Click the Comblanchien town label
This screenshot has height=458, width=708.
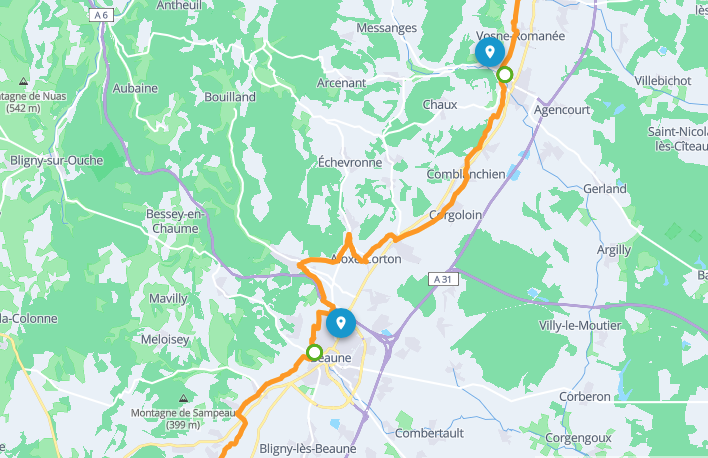[466, 174]
